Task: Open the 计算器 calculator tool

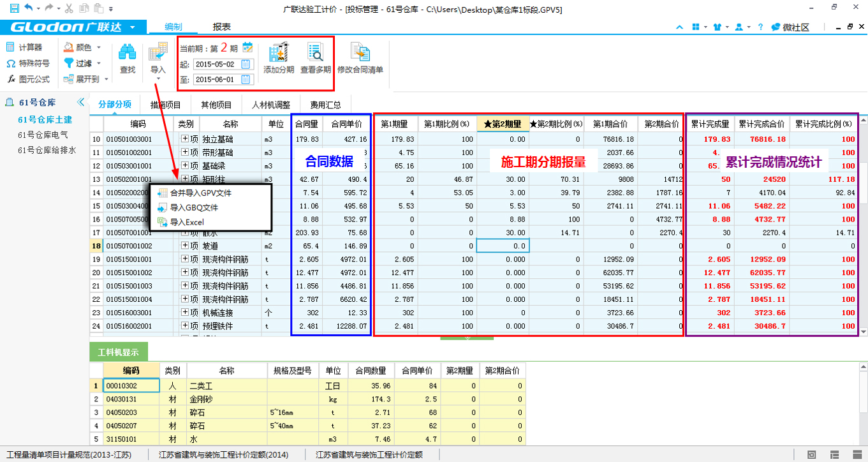Action: click(x=24, y=47)
